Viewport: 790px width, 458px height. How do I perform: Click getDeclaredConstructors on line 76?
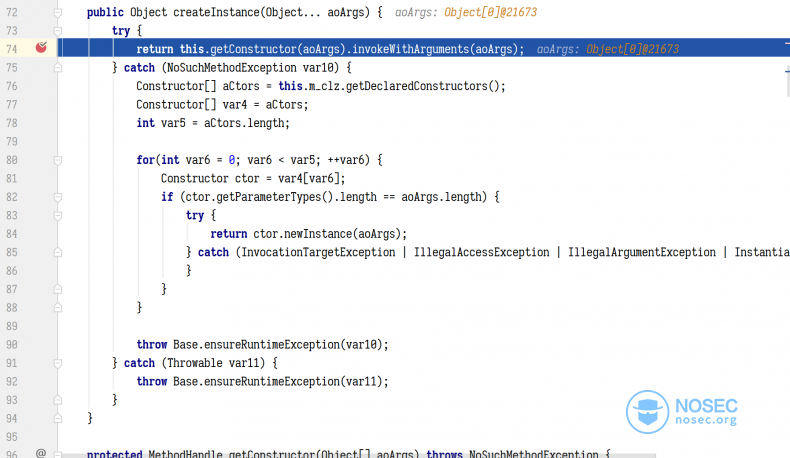[x=417, y=86]
